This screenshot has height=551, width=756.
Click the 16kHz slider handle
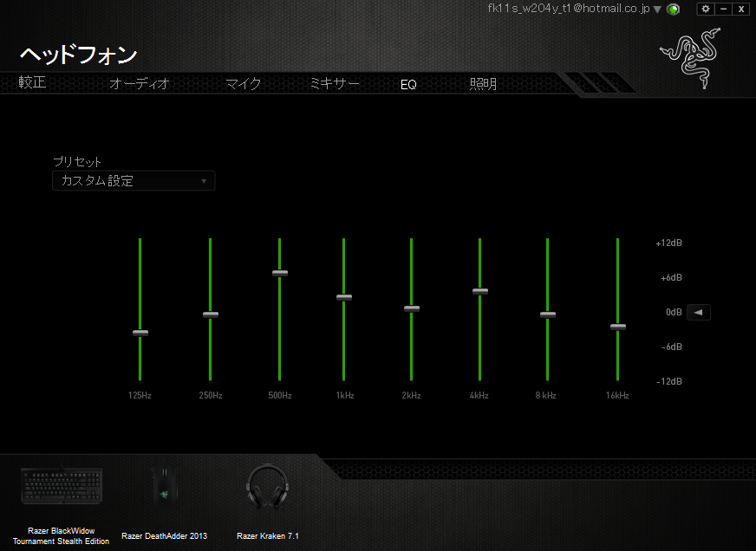point(618,327)
